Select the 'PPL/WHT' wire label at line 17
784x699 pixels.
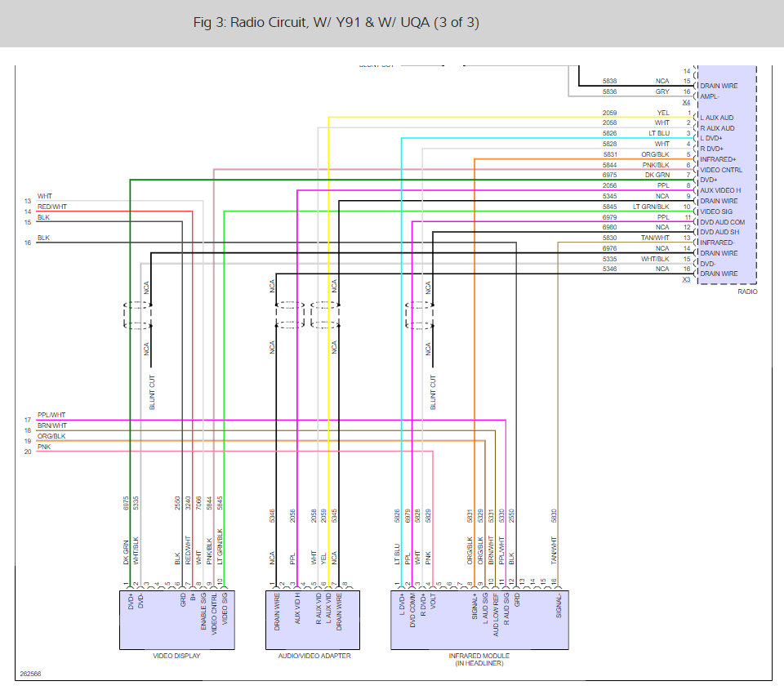[51, 415]
